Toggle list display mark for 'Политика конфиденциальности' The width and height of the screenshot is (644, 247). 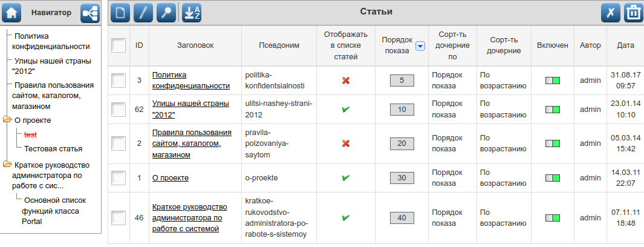(x=346, y=80)
